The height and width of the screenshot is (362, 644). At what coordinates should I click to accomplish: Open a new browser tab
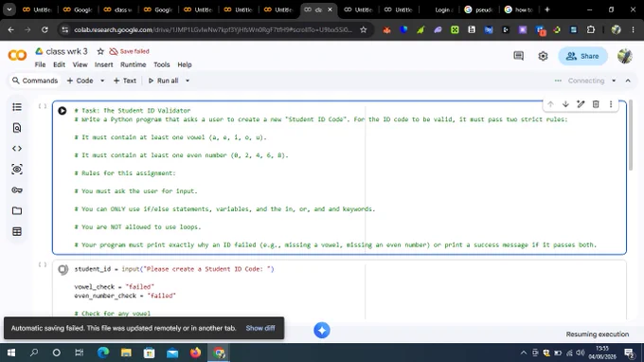[x=546, y=9]
